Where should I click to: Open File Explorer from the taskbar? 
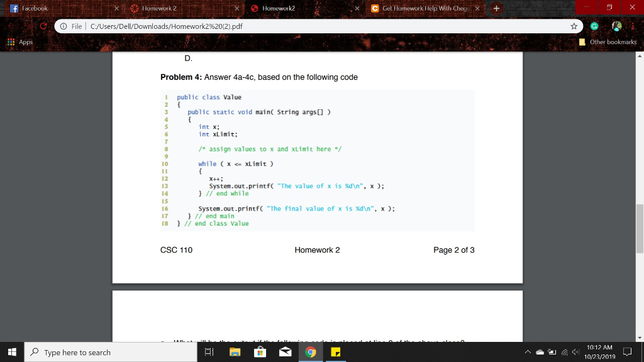(x=235, y=352)
